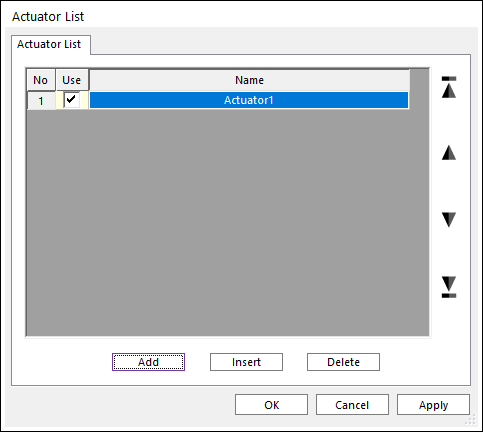
Task: Click the dialog resize grip corner
Action: (471, 420)
